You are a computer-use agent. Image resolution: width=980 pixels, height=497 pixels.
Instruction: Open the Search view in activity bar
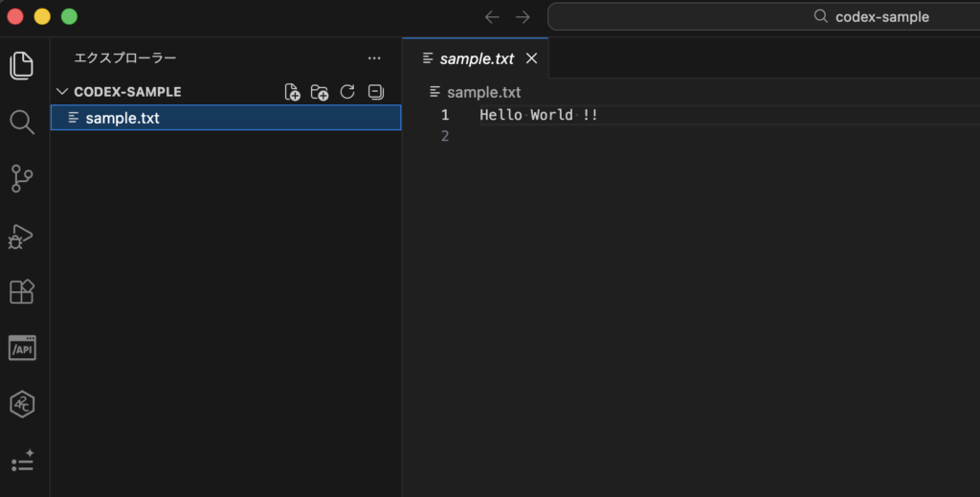click(x=22, y=122)
